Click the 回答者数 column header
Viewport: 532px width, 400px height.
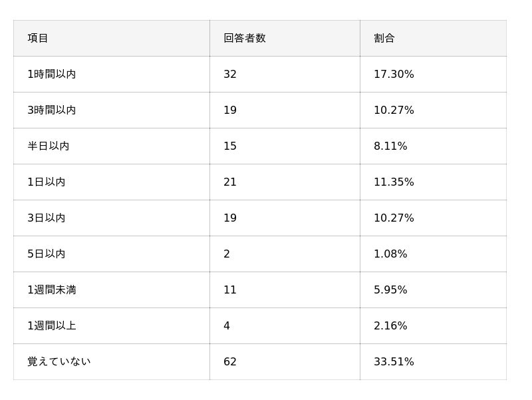click(x=245, y=39)
